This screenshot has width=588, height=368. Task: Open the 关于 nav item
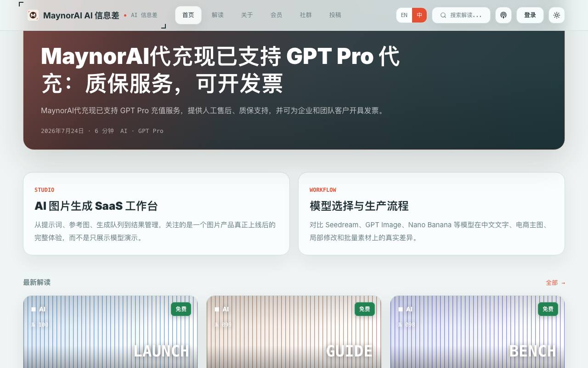[247, 15]
